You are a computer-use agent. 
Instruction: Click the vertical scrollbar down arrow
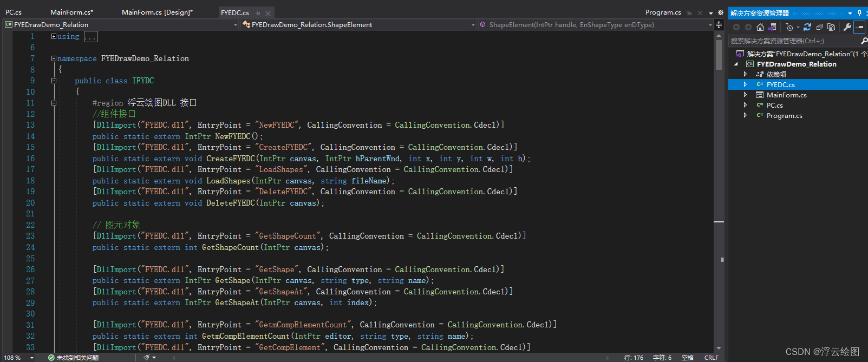[719, 348]
